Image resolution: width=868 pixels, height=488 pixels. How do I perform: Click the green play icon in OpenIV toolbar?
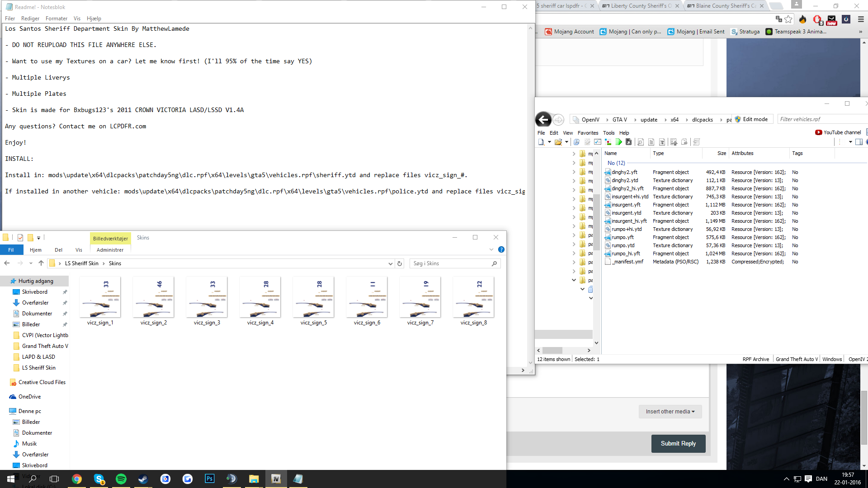[x=618, y=142]
